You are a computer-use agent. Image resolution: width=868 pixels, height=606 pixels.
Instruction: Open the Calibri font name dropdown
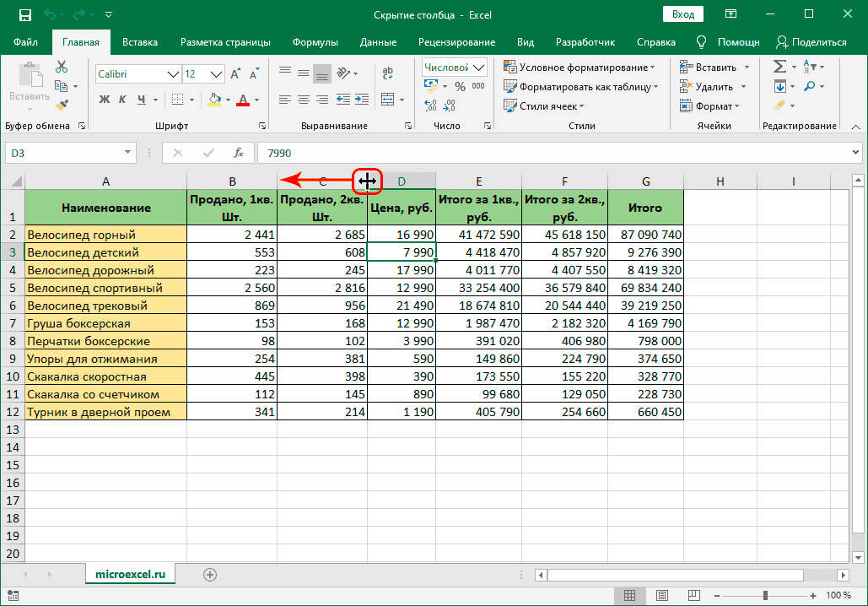pyautogui.click(x=173, y=74)
